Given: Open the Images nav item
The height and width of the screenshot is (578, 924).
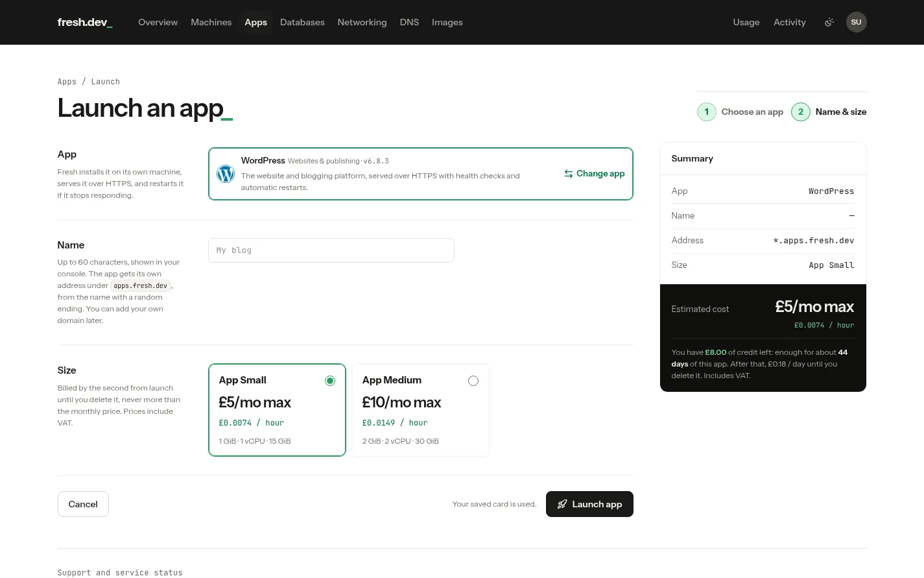Looking at the screenshot, I should click(447, 22).
